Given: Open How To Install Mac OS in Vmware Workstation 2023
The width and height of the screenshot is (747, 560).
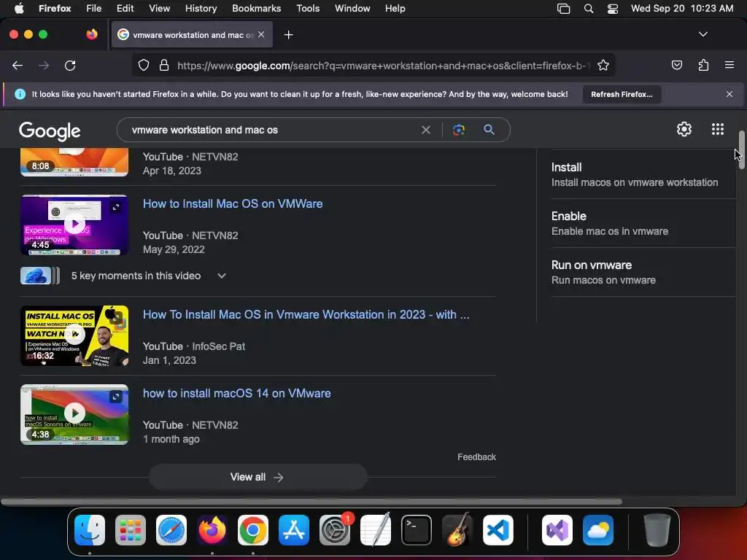Looking at the screenshot, I should [306, 315].
